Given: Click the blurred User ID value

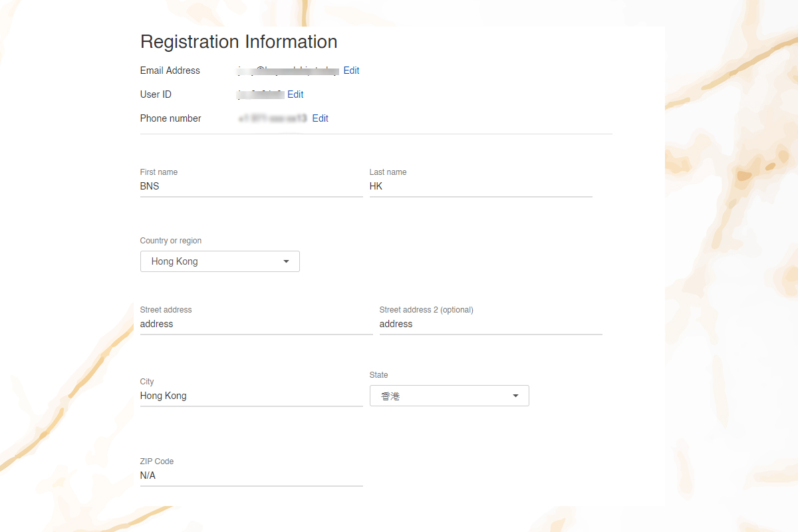Looking at the screenshot, I should click(x=261, y=94).
